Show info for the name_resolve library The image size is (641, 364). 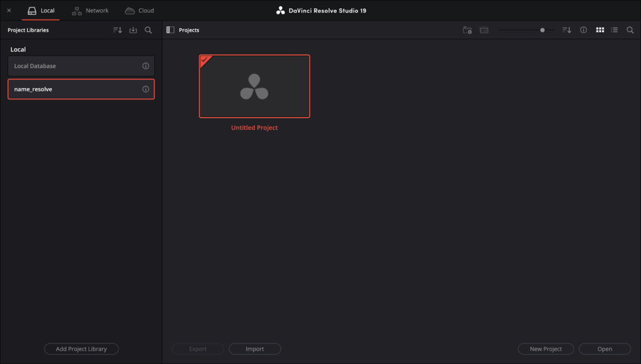point(146,89)
